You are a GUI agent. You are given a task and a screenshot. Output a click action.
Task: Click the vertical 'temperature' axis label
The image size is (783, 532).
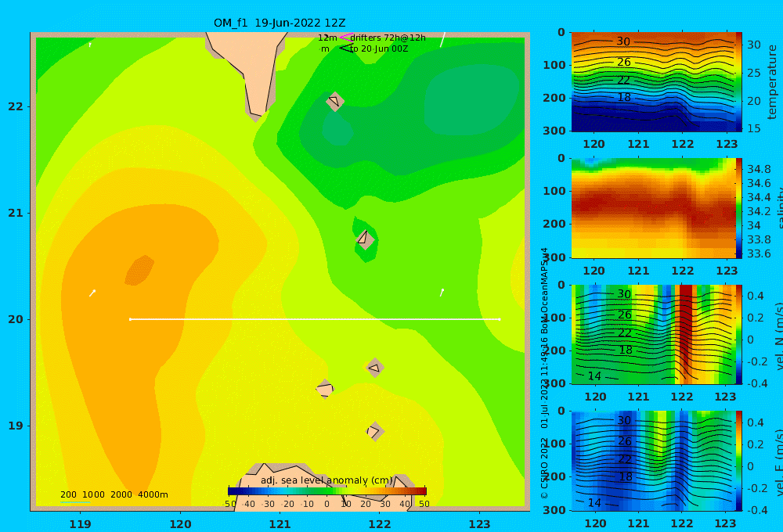pyautogui.click(x=772, y=82)
